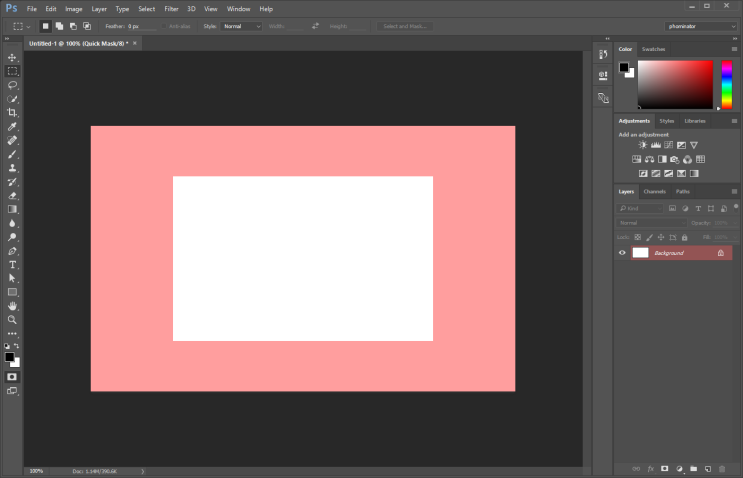Pick a shade in the color field
Screen dimensions: 743x478
click(x=675, y=85)
